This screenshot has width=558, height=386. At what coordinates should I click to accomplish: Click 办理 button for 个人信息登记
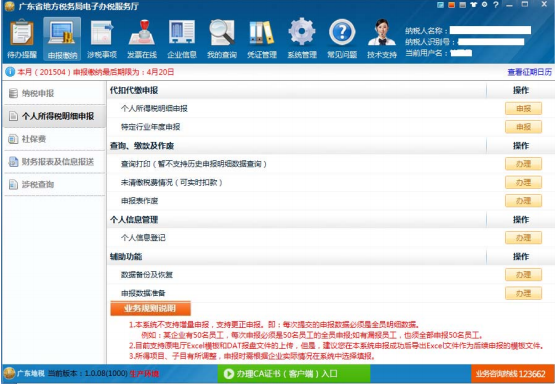coord(523,238)
